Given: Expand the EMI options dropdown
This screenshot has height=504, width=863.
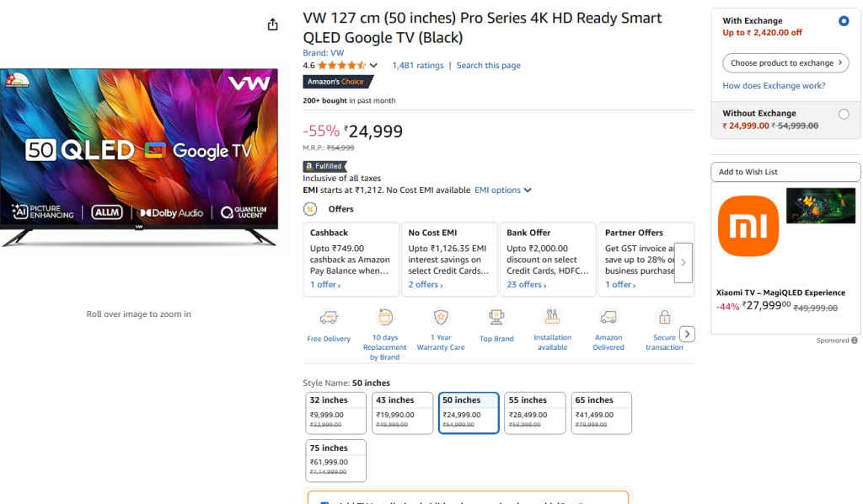Looking at the screenshot, I should [503, 190].
